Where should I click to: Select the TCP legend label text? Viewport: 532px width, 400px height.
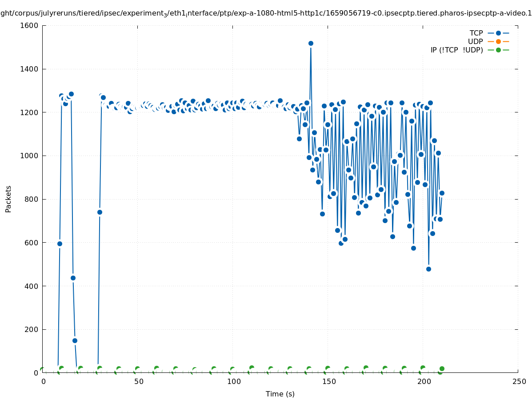[476, 33]
